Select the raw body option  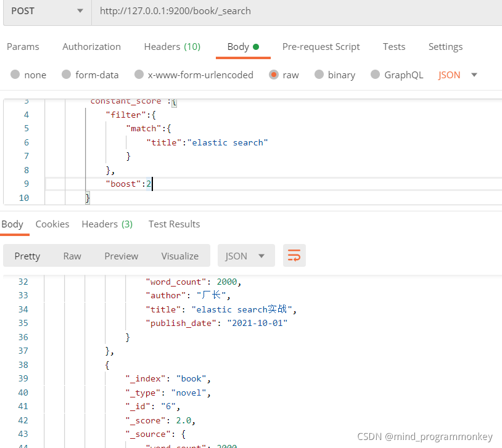click(x=284, y=75)
